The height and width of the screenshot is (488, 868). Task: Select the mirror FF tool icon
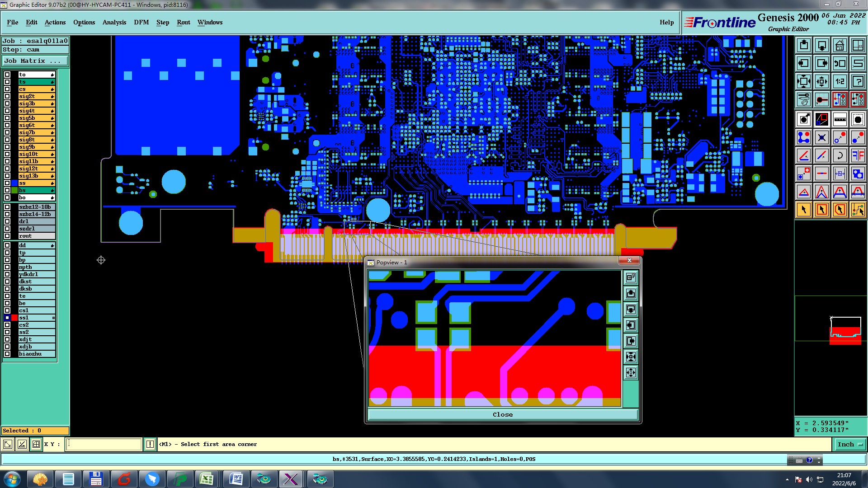(x=858, y=155)
